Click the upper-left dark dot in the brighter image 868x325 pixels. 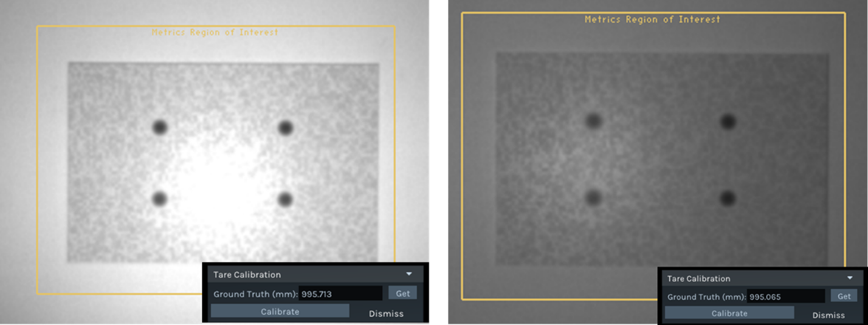coord(160,127)
